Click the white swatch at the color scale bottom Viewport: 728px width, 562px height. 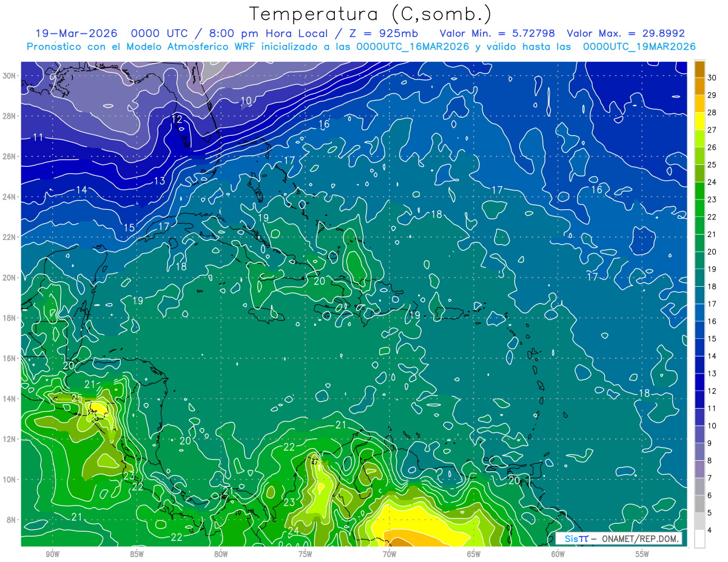[699, 539]
